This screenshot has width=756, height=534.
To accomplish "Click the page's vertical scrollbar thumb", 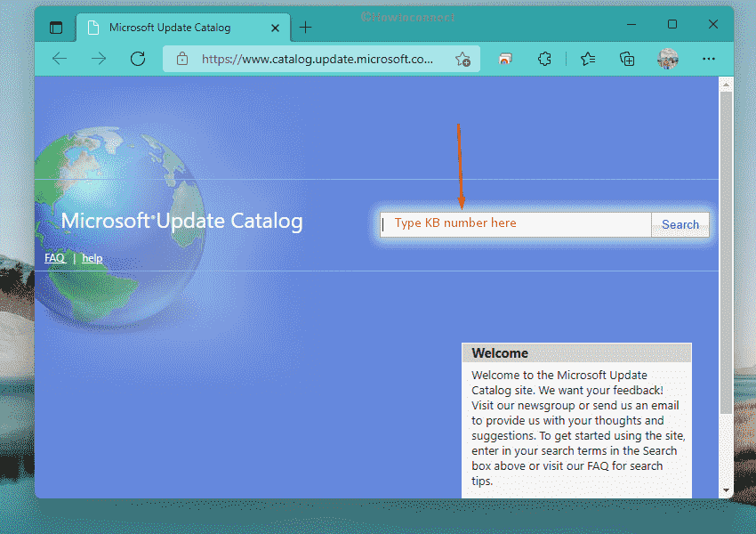I will pos(726,252).
